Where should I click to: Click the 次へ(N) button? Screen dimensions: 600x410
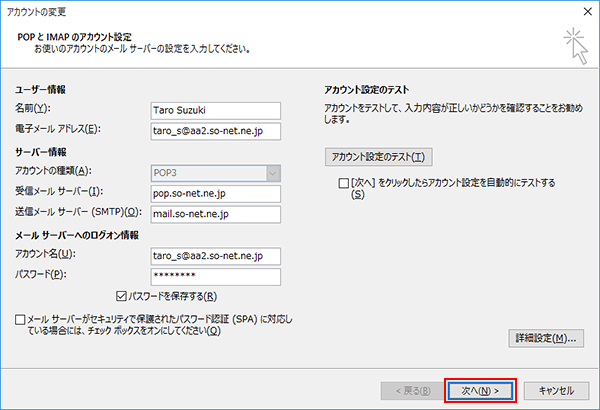[x=479, y=389]
